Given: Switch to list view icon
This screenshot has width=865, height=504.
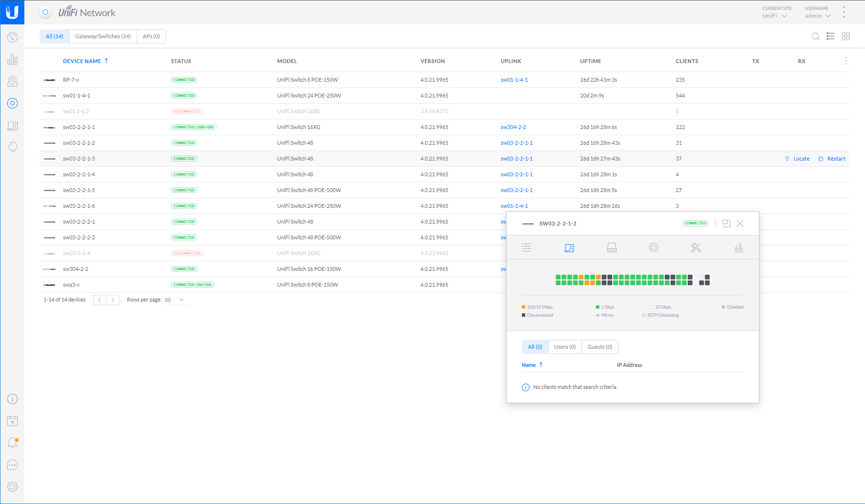Looking at the screenshot, I should coord(831,36).
